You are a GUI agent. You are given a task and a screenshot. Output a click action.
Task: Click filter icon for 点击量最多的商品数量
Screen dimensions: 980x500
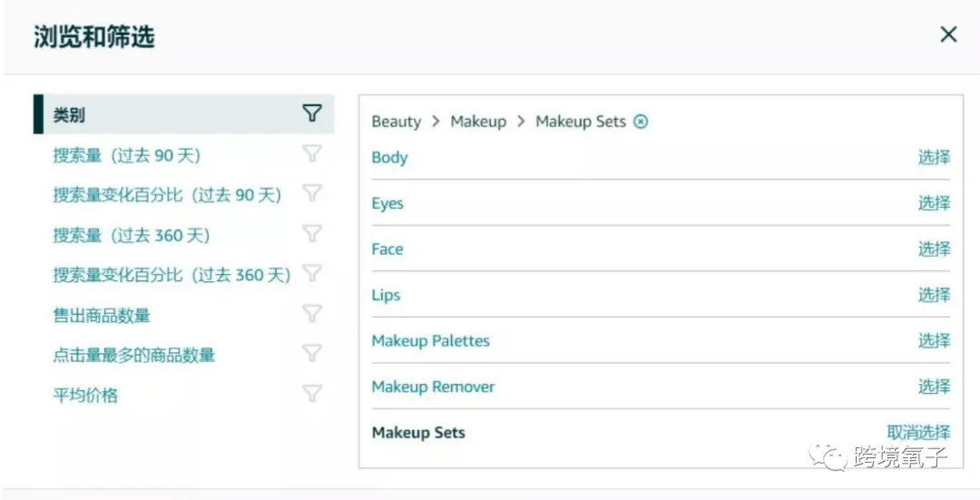312,353
